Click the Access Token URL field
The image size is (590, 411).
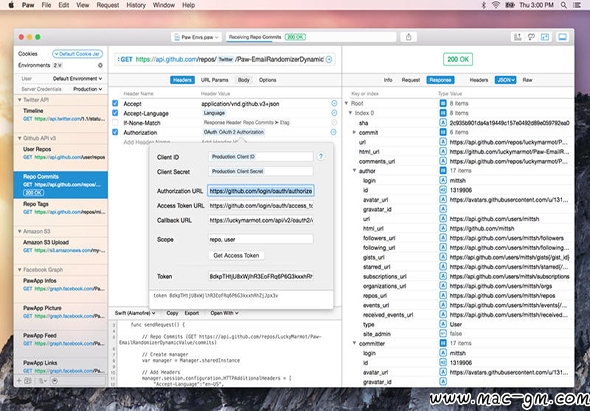pyautogui.click(x=261, y=206)
